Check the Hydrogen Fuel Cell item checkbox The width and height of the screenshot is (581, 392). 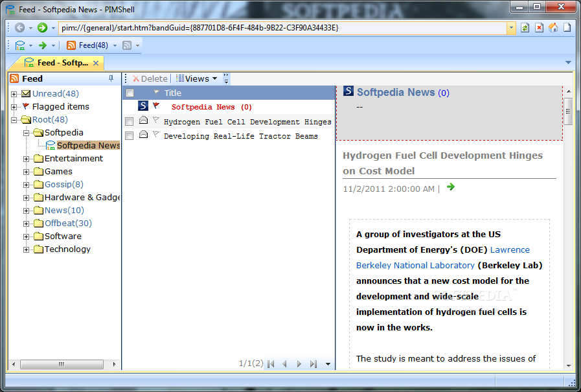pyautogui.click(x=130, y=122)
